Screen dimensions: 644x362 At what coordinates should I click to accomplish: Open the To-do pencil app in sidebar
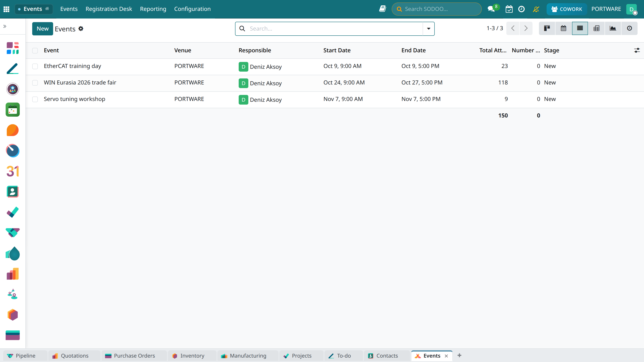click(x=12, y=69)
